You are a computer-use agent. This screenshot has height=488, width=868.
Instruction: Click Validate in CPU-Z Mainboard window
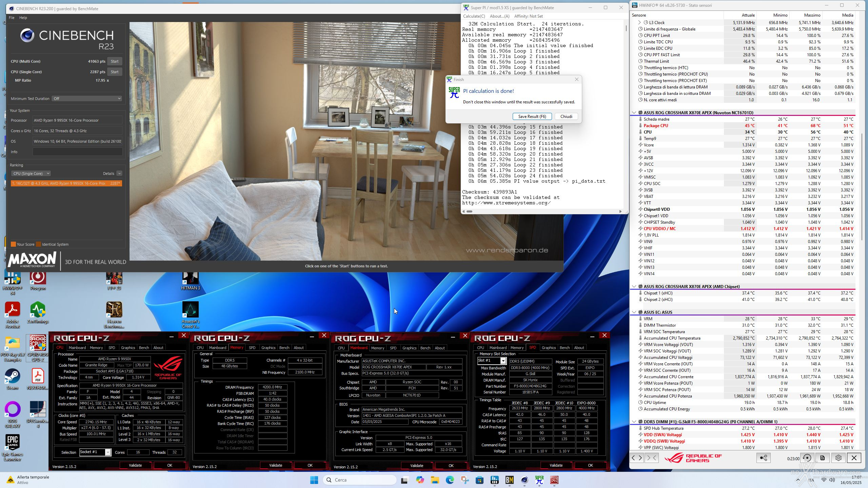pyautogui.click(x=417, y=465)
